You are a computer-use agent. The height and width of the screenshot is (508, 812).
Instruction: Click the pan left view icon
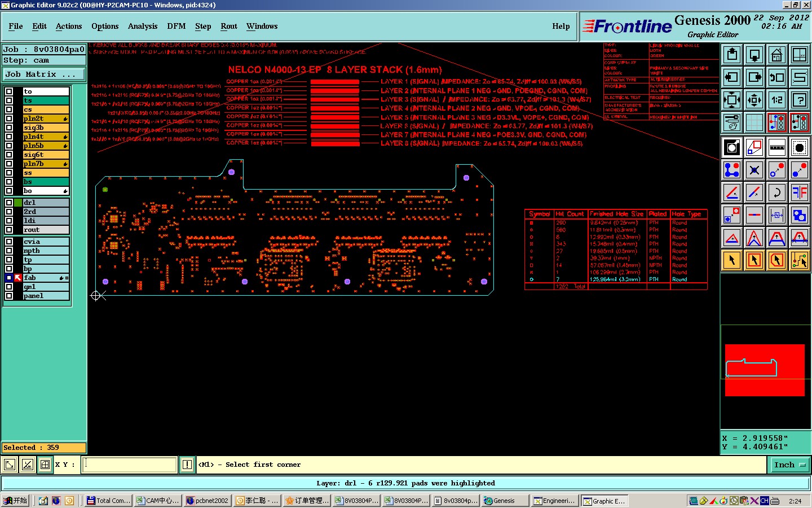click(732, 77)
